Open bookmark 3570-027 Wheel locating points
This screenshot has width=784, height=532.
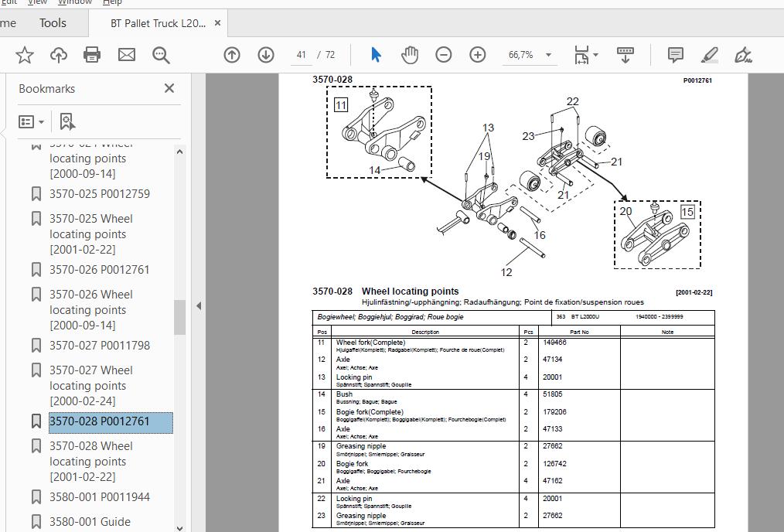click(91, 386)
